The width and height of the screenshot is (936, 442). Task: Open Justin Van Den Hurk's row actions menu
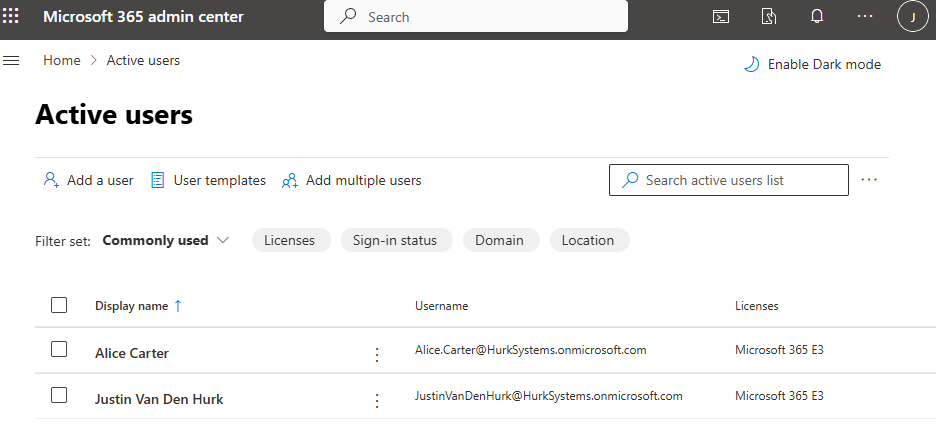click(x=377, y=401)
